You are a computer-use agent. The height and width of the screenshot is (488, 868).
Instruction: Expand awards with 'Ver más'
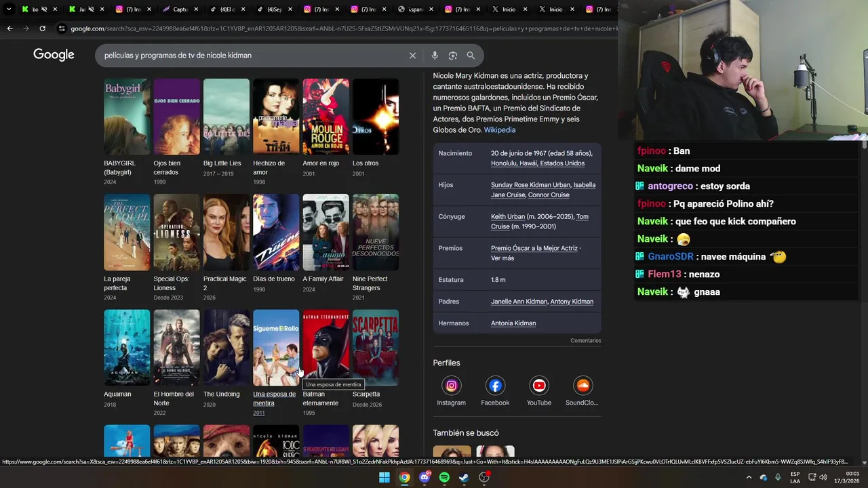point(502,258)
